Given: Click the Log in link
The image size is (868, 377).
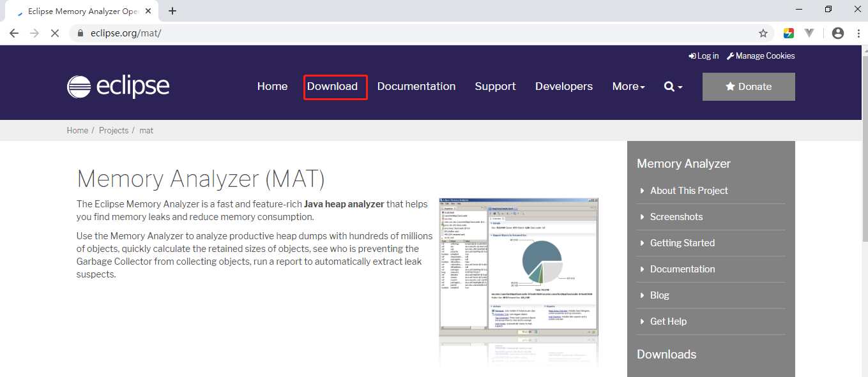Looking at the screenshot, I should 704,56.
